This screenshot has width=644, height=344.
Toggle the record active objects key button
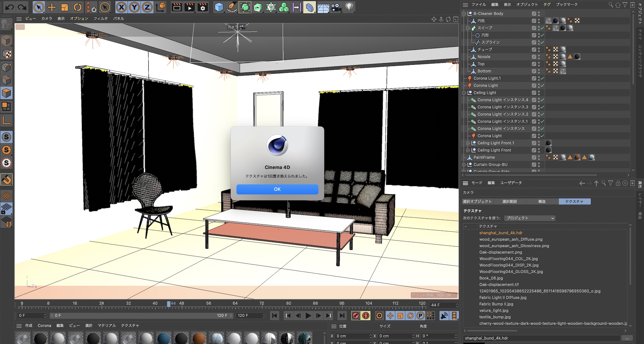[x=355, y=316]
